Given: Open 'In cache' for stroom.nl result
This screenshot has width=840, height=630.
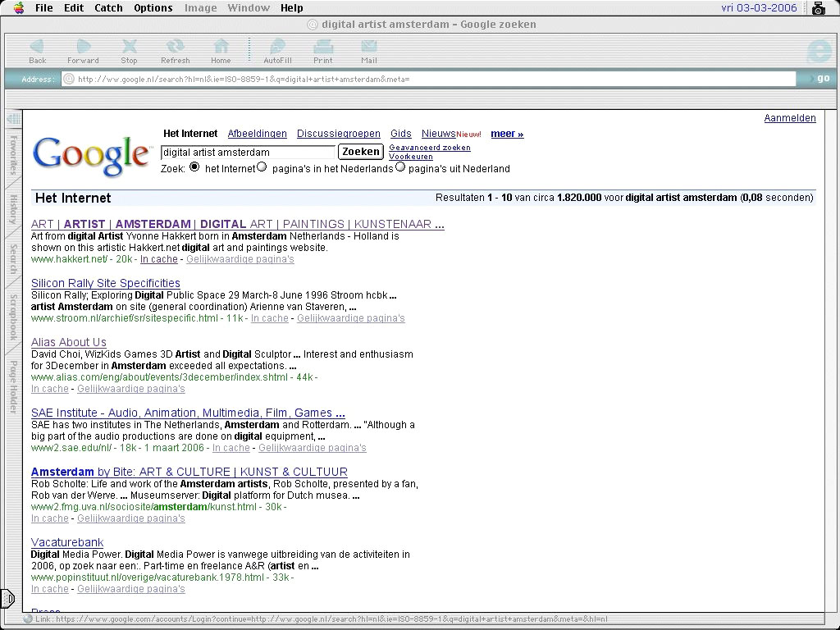Looking at the screenshot, I should coord(269,318).
